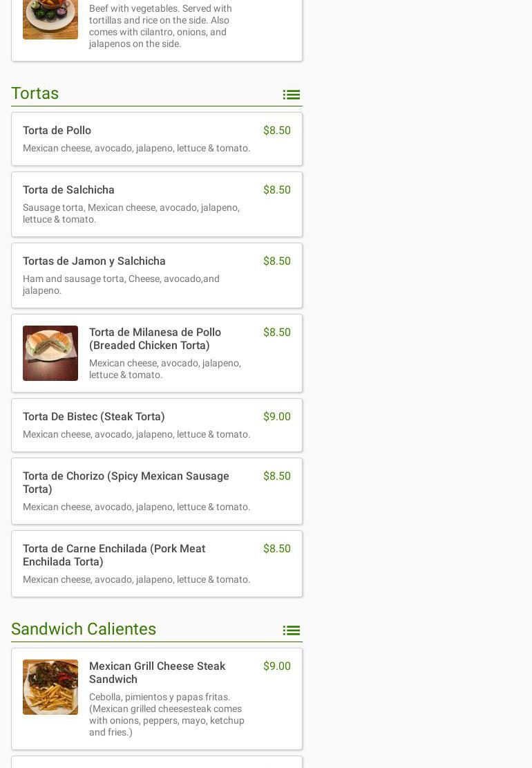The image size is (532, 768).
Task: Select Torta de Salchicha menu item
Action: coord(68,190)
